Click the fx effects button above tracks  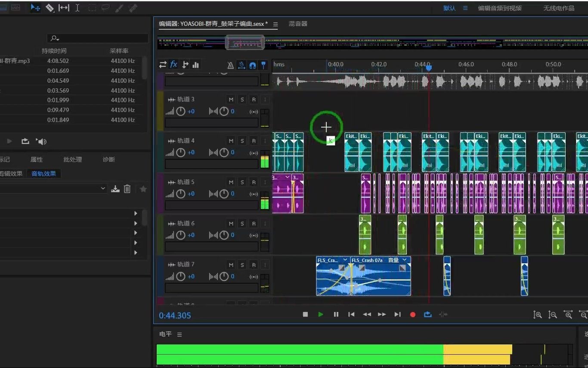pyautogui.click(x=173, y=65)
